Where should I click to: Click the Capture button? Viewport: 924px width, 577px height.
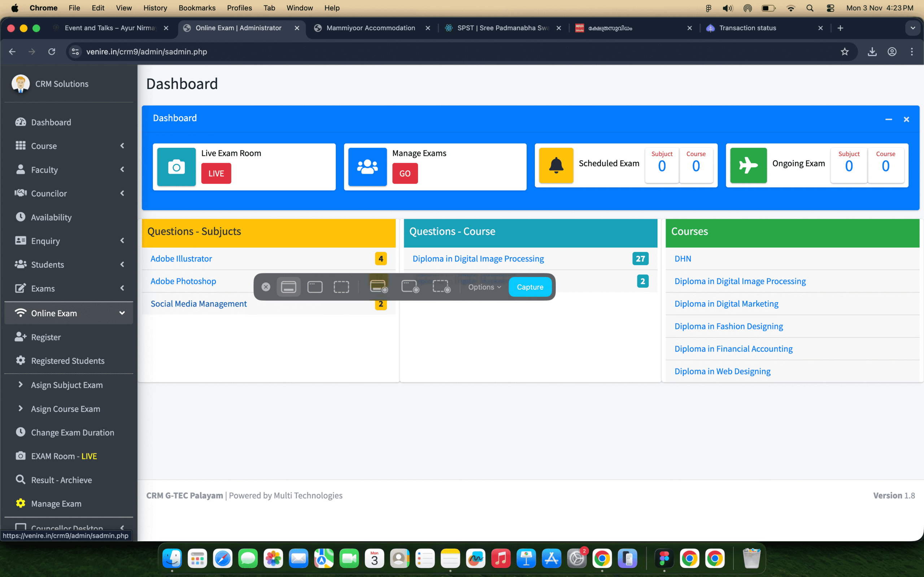529,287
